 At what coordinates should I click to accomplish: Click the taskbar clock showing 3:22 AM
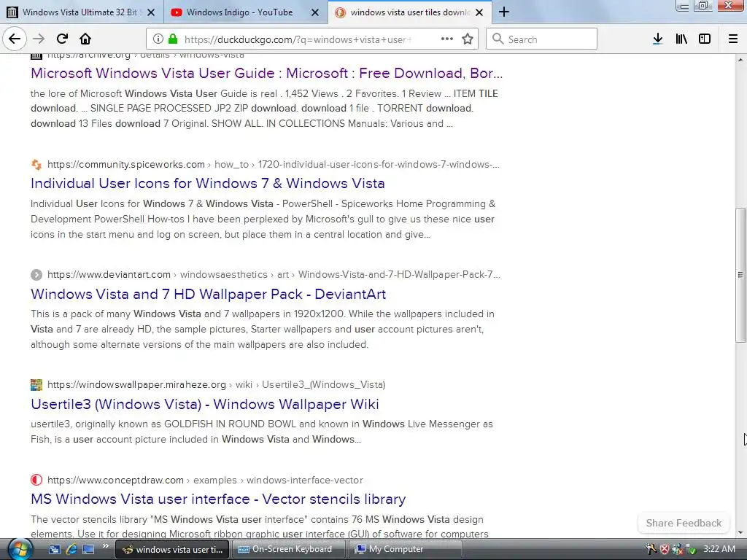click(x=719, y=549)
